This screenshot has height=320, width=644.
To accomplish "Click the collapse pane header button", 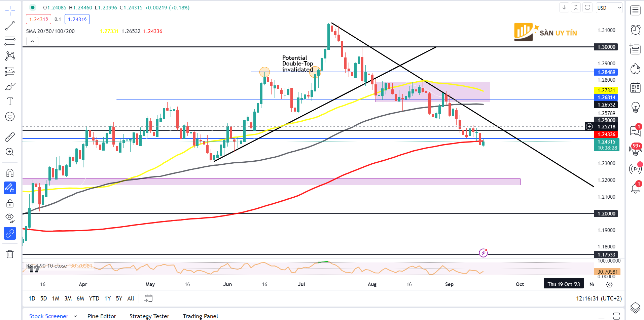I will click(x=576, y=7).
